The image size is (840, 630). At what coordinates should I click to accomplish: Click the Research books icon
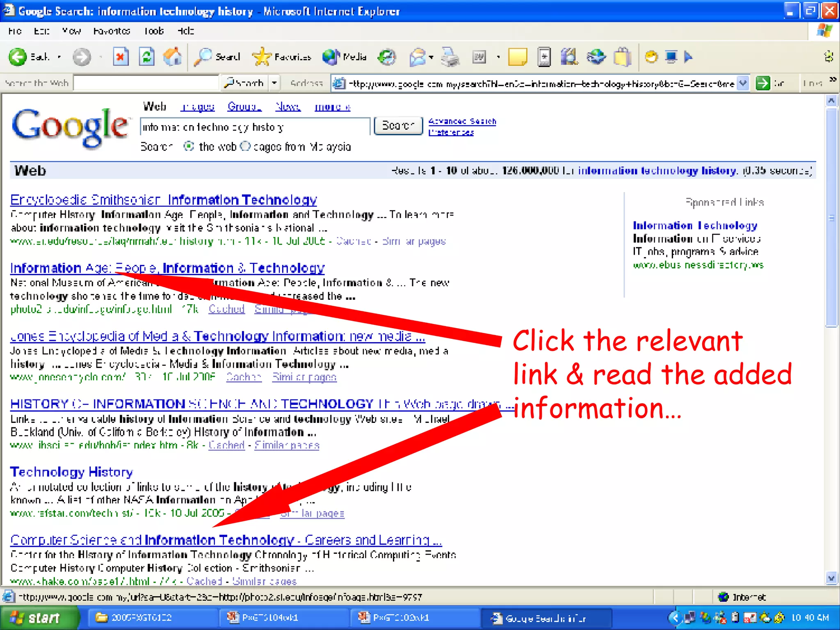pyautogui.click(x=569, y=57)
